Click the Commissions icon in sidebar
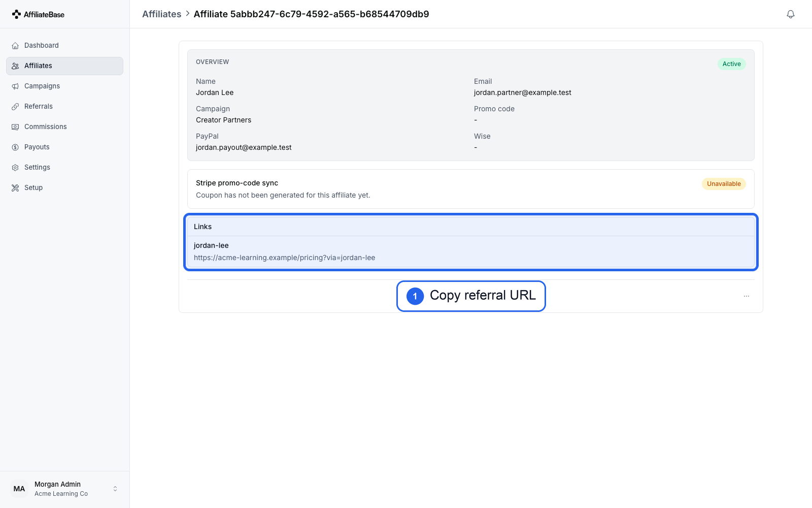 coord(15,127)
